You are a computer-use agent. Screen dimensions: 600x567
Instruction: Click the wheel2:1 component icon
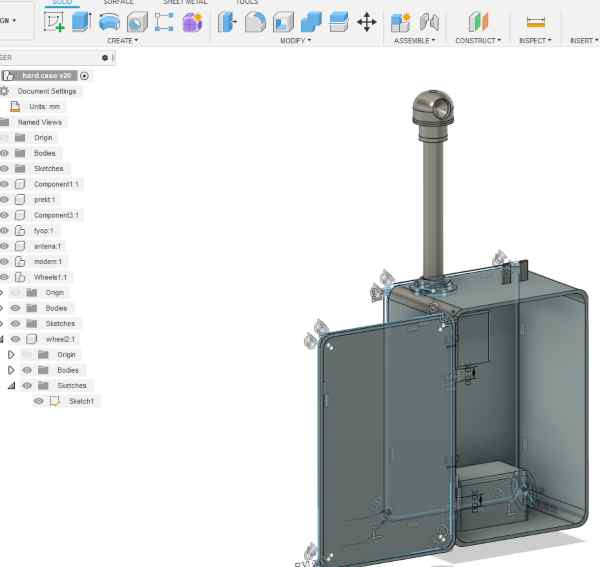point(31,339)
